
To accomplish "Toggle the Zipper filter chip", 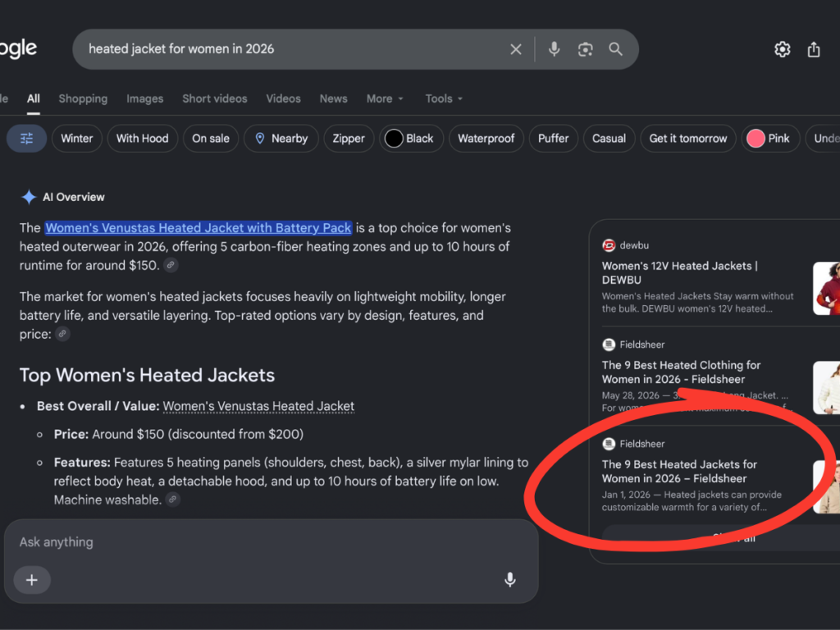I will coord(349,138).
